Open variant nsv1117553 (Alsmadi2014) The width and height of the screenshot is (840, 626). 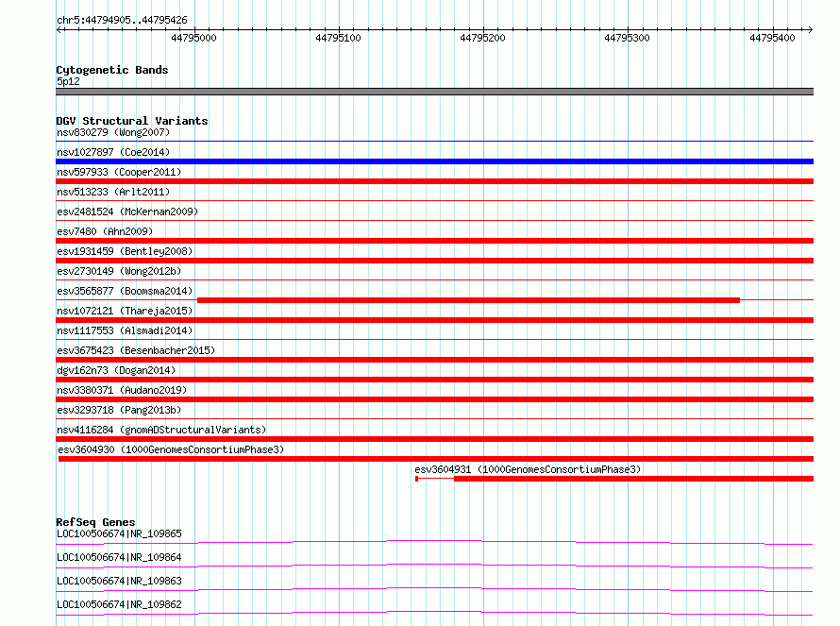tap(125, 330)
